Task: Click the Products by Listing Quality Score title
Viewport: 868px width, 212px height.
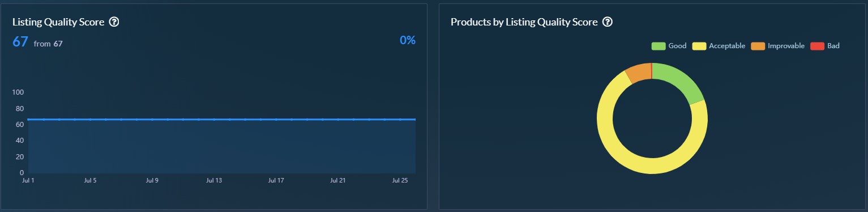Action: 524,22
